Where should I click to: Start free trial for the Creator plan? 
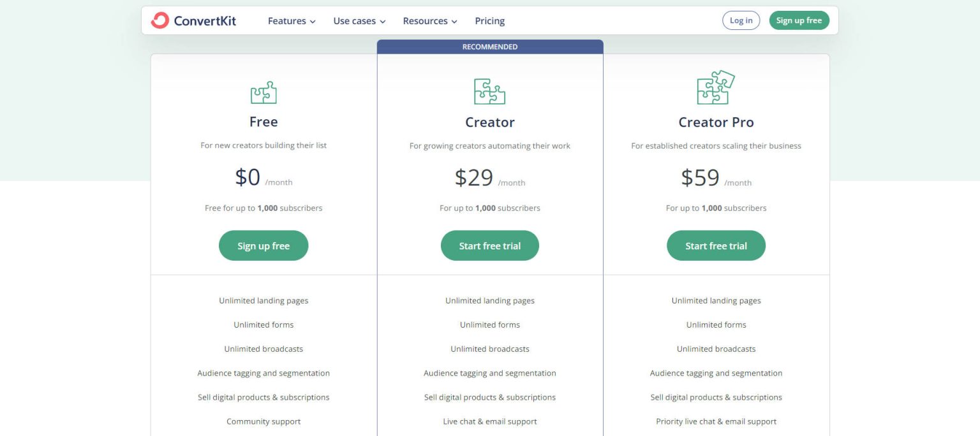tap(489, 245)
